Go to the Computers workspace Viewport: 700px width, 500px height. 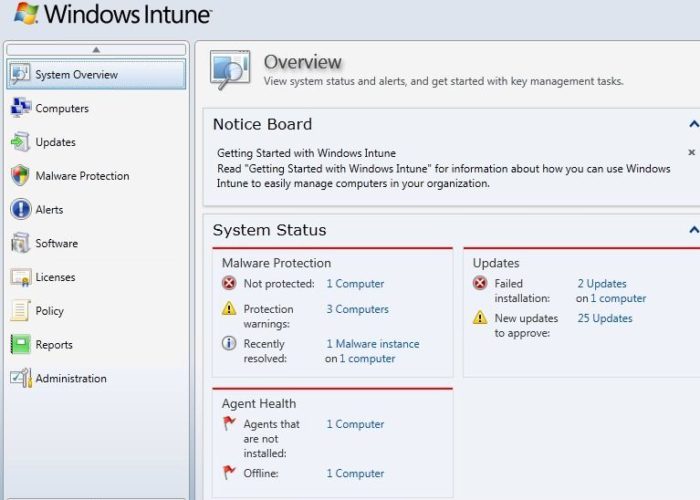click(x=96, y=108)
